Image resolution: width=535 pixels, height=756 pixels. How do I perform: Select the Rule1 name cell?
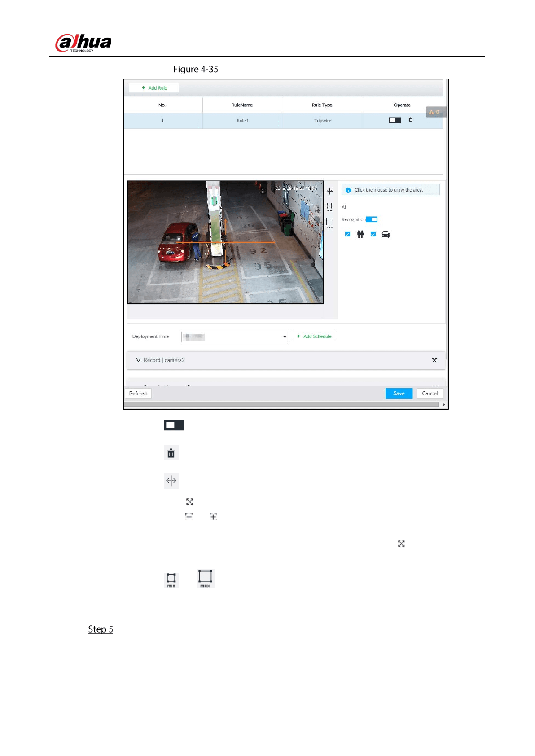coord(242,121)
